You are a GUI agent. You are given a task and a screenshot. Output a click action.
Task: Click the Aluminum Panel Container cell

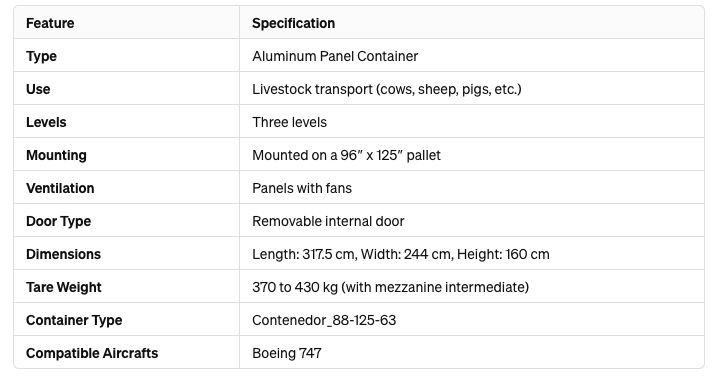[x=335, y=56]
